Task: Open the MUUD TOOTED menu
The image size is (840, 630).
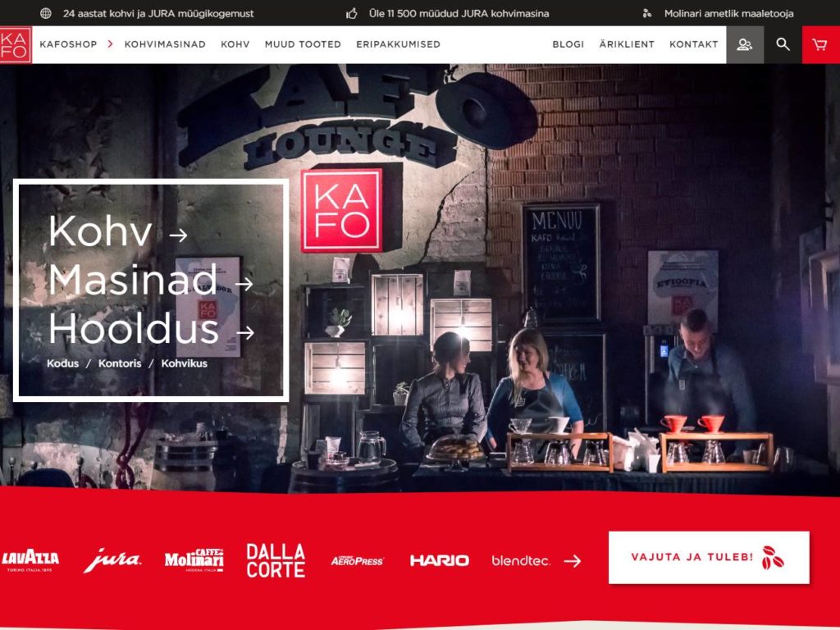Action: [x=303, y=44]
